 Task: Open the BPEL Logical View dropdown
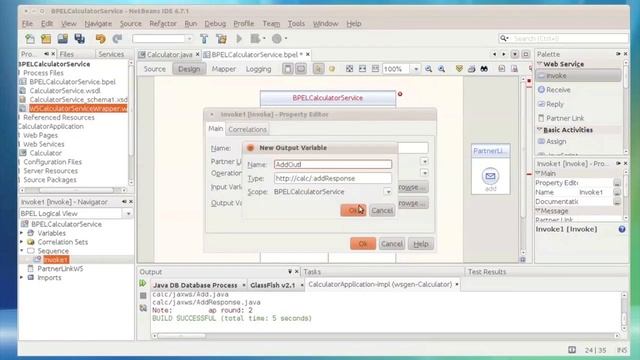128,213
